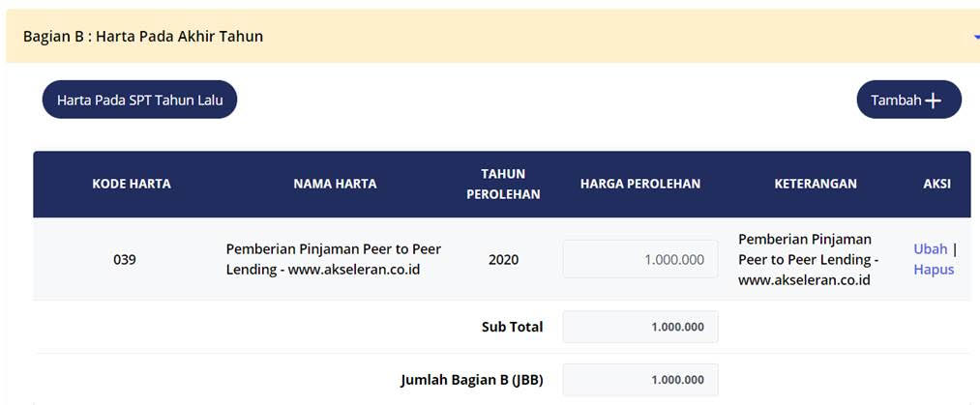Image resolution: width=980 pixels, height=405 pixels.
Task: Click the Jumlah Bagian B (JBB) amount field
Action: click(640, 380)
